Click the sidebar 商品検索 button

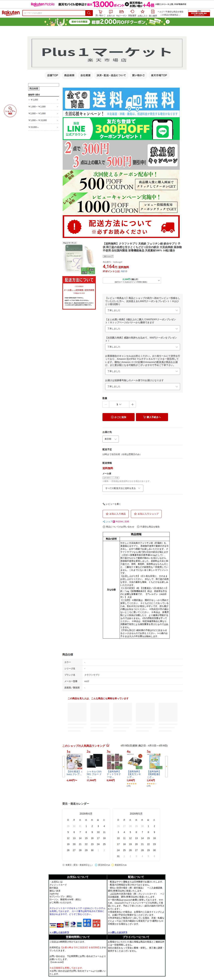[x=34, y=89]
